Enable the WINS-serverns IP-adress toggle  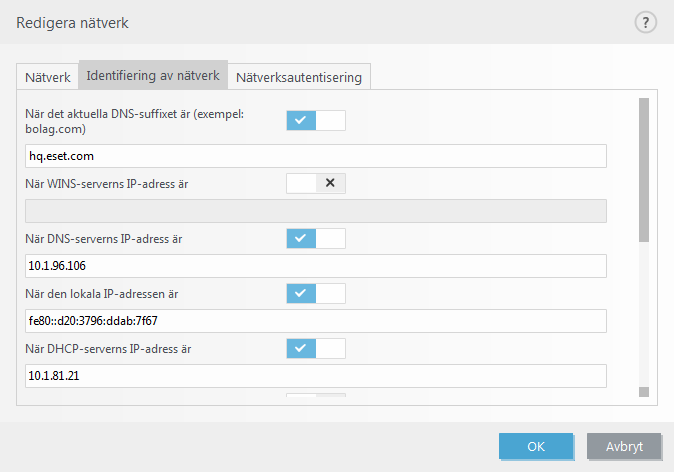click(x=315, y=183)
